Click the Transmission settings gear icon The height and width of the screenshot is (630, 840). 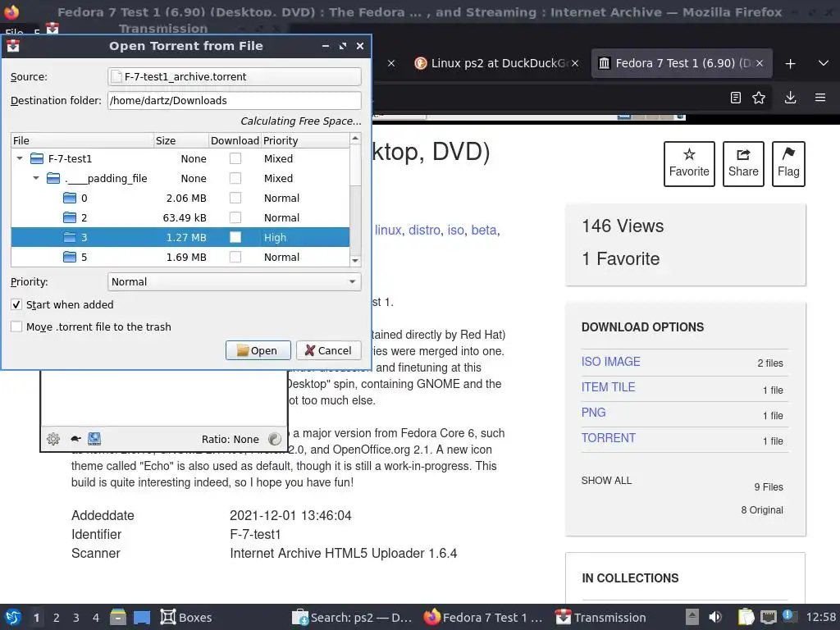(53, 439)
